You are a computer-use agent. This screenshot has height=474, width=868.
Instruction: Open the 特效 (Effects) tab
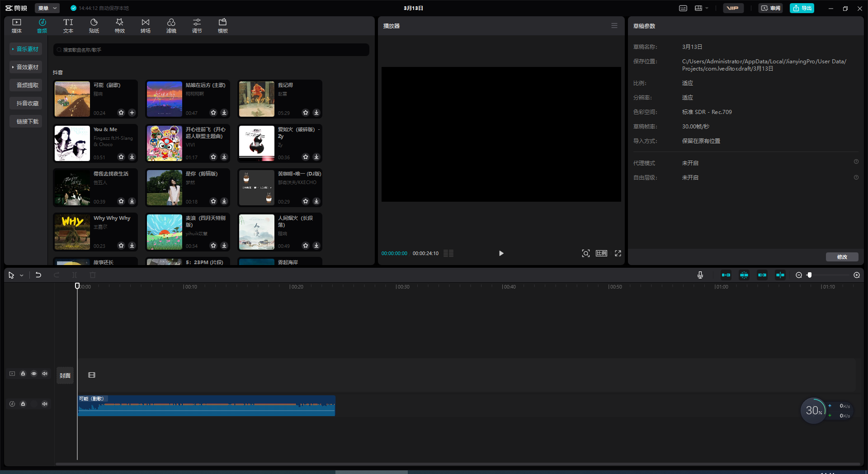tap(120, 26)
